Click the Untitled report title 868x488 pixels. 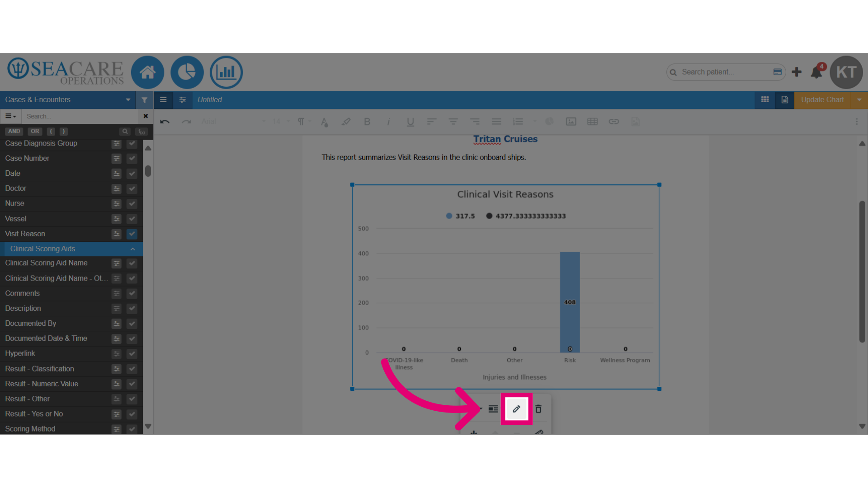tap(210, 100)
